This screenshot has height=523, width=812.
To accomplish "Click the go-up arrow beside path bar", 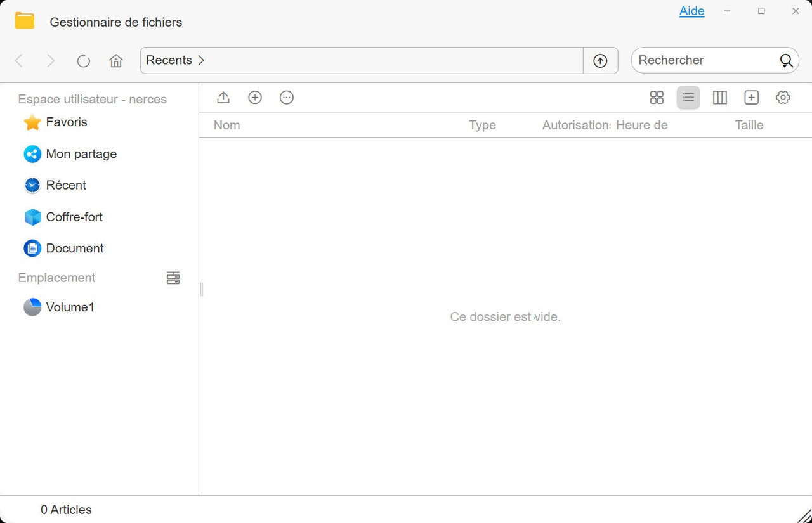I will point(600,61).
